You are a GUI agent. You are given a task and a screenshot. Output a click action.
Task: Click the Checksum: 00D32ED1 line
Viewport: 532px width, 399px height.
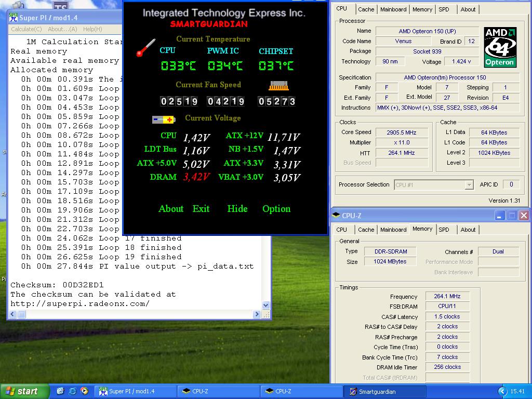point(57,285)
